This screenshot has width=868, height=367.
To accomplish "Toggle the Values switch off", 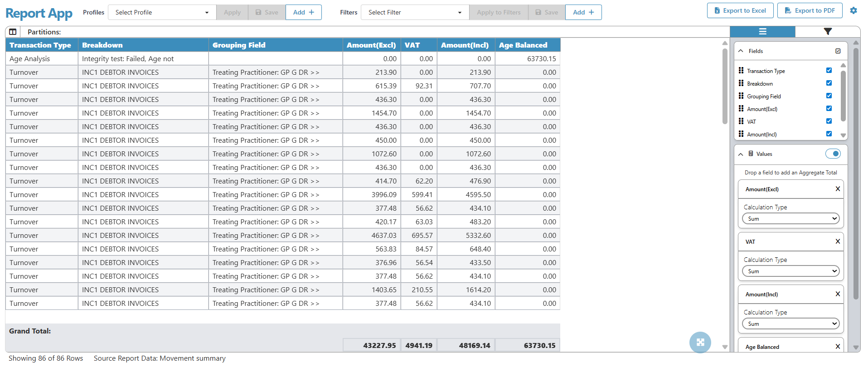I will click(x=833, y=154).
